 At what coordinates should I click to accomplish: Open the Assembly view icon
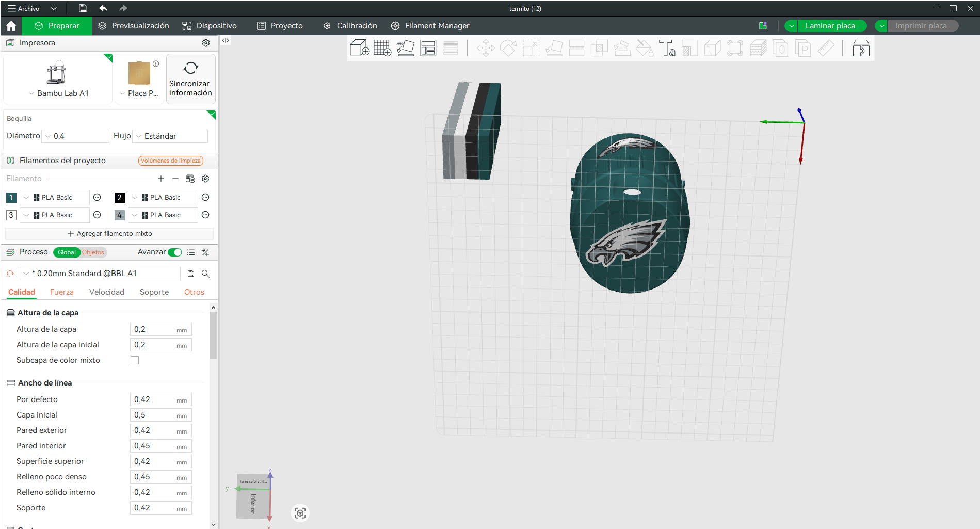(x=861, y=49)
